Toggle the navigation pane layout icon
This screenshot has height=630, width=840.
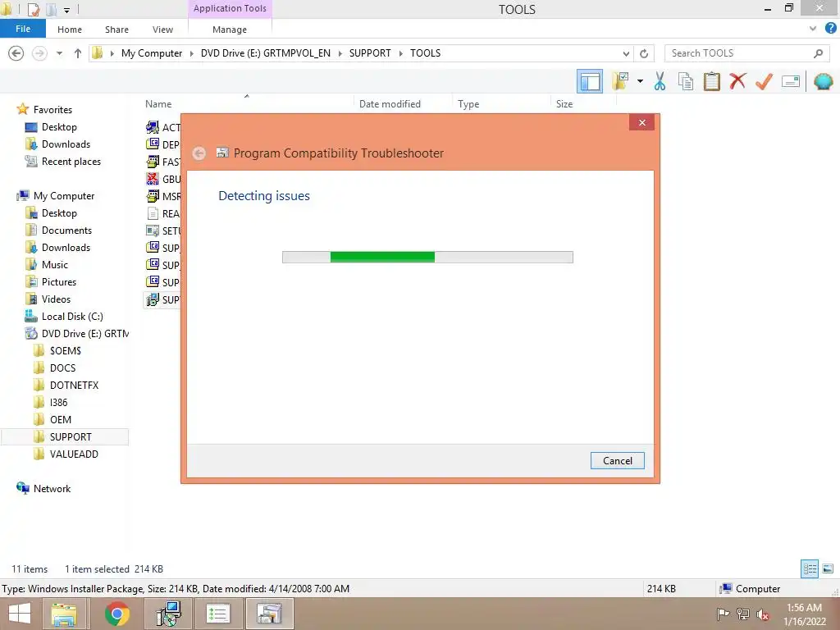click(589, 81)
